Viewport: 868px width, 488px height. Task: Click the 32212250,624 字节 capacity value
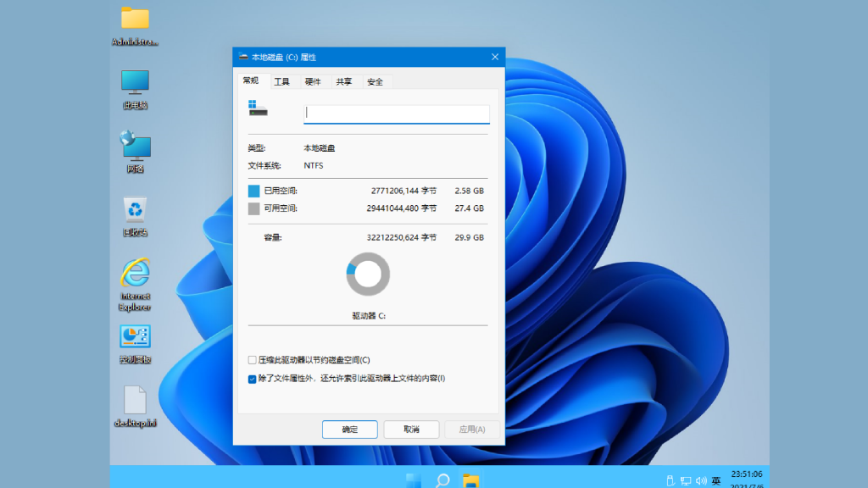[x=401, y=237]
